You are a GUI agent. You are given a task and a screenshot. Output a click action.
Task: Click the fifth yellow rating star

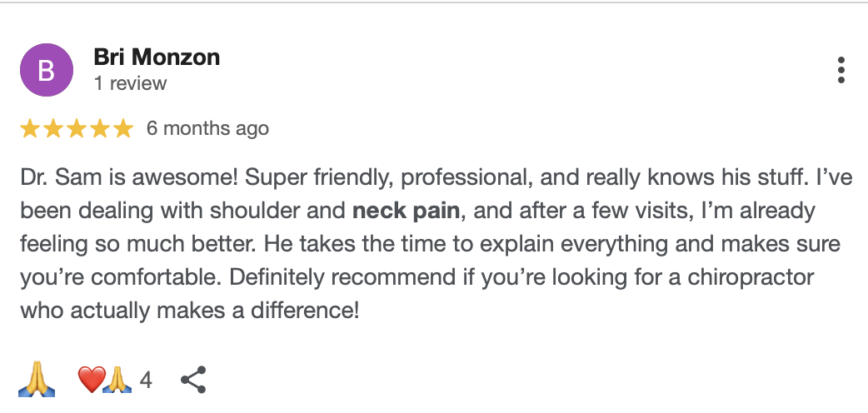coord(123,128)
